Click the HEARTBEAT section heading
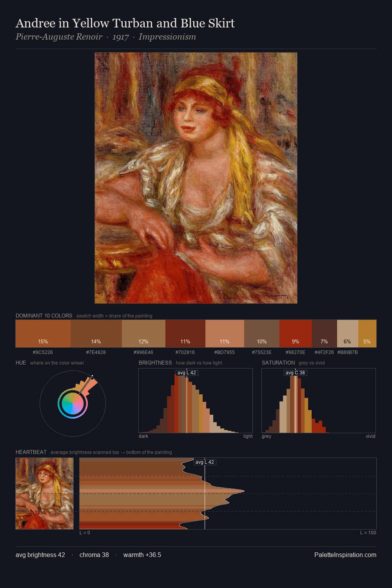The width and height of the screenshot is (392, 588). click(x=31, y=452)
